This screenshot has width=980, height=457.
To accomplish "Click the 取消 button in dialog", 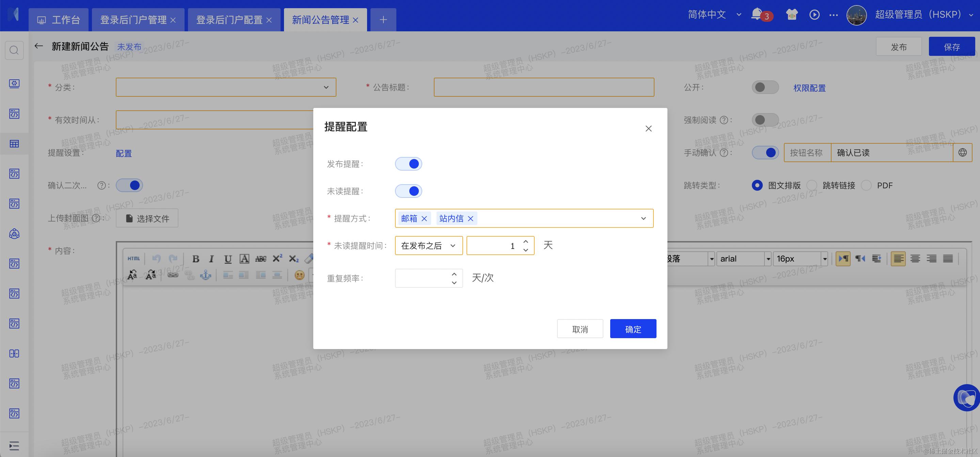I will coord(580,329).
